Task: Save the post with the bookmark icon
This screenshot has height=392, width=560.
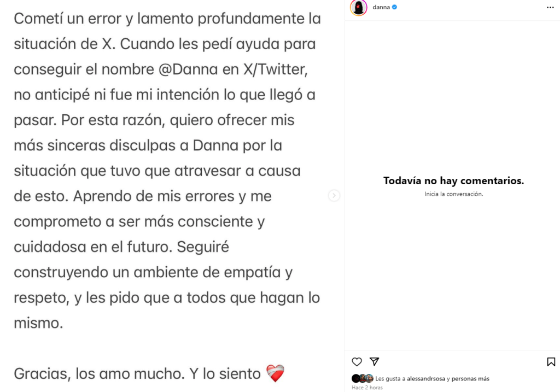Action: [x=551, y=362]
